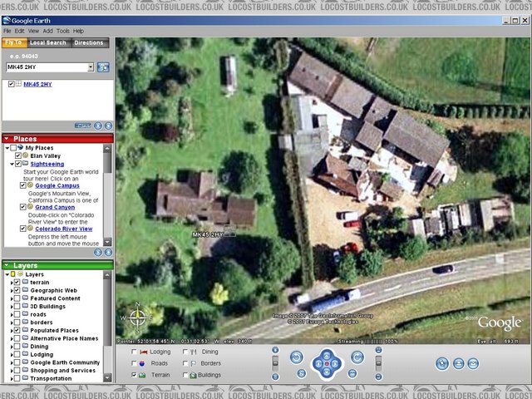532x399 pixels.
Task: Click the rotate clockwise navigation button
Action: [x=357, y=357]
